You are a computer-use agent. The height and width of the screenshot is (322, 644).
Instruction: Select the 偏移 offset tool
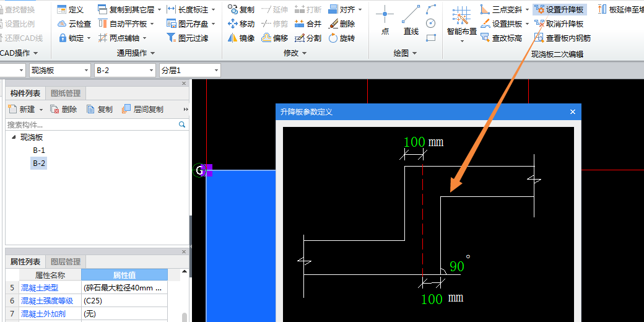point(275,38)
